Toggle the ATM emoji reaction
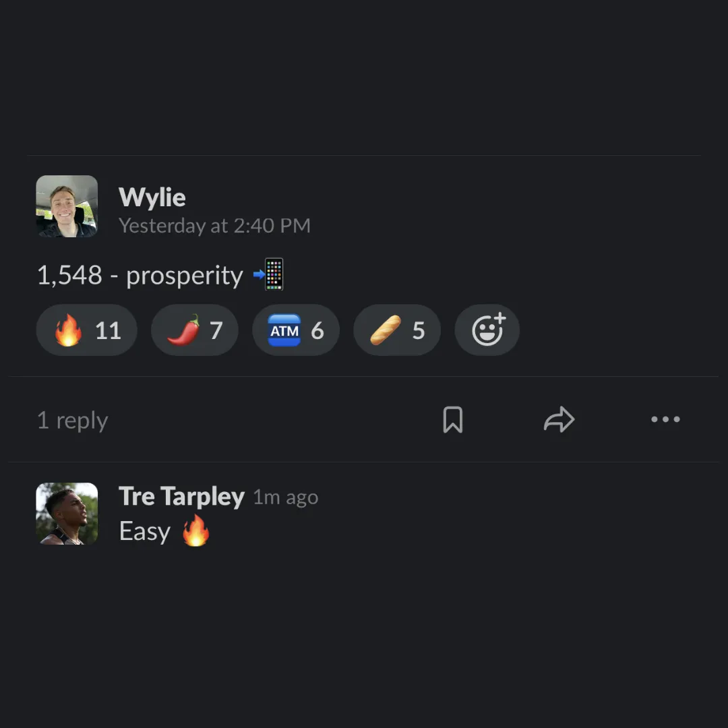The image size is (728, 728). (x=296, y=330)
